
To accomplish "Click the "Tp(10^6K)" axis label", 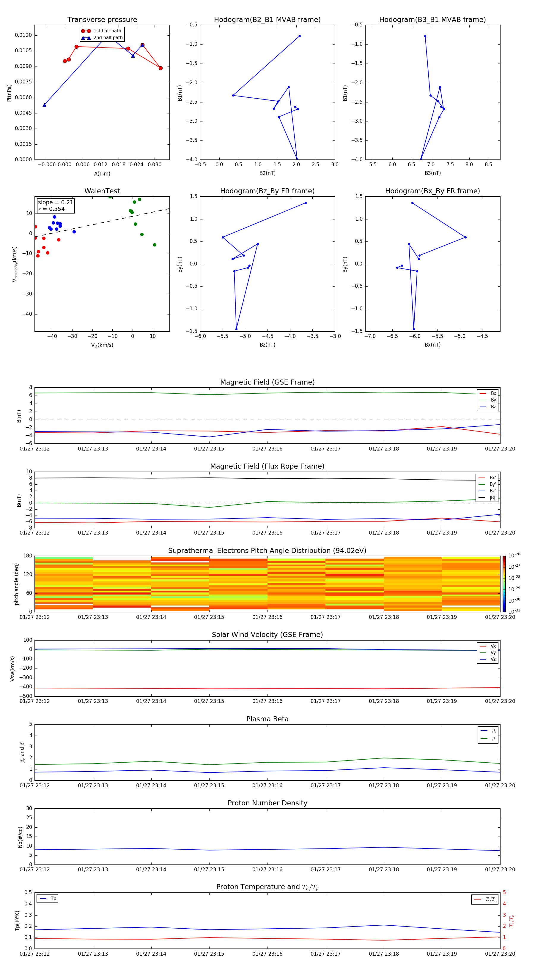I will [x=17, y=921].
